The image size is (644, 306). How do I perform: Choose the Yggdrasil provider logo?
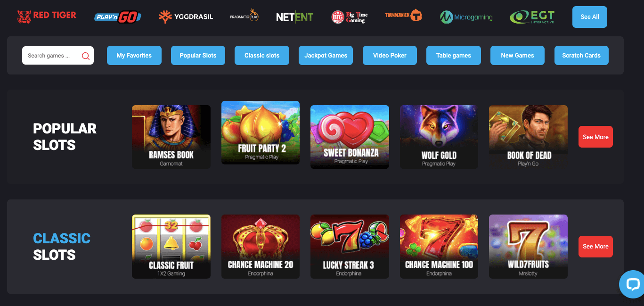[x=186, y=17]
